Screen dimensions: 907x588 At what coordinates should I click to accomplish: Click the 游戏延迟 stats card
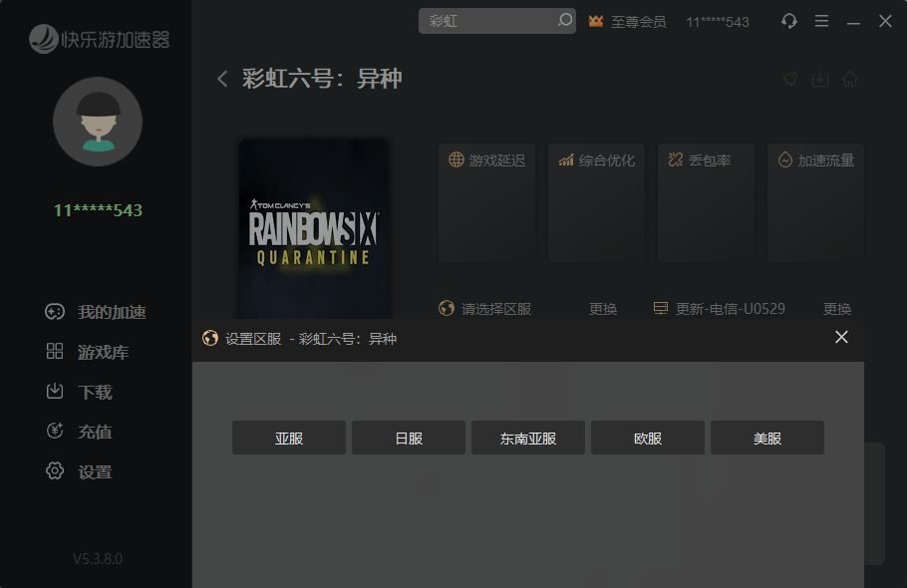487,203
